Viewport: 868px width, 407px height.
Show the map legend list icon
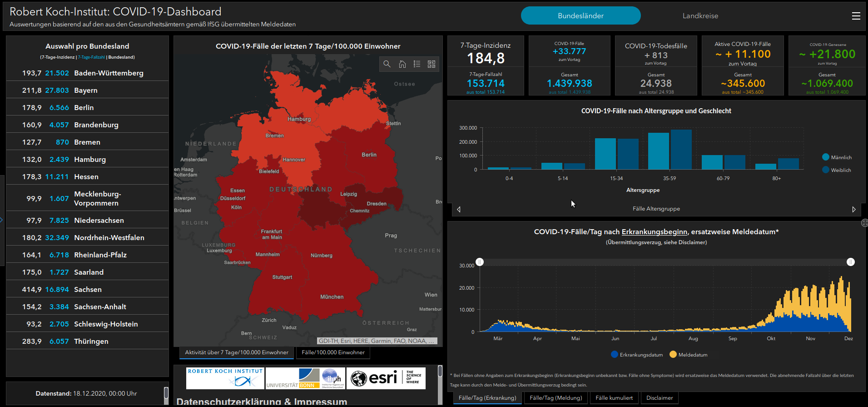tap(417, 64)
